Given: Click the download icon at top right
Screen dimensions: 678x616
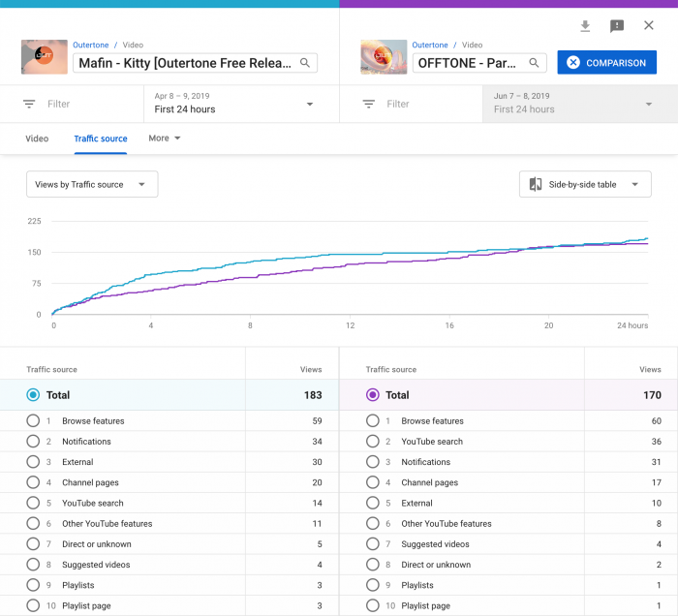Looking at the screenshot, I should pos(585,26).
